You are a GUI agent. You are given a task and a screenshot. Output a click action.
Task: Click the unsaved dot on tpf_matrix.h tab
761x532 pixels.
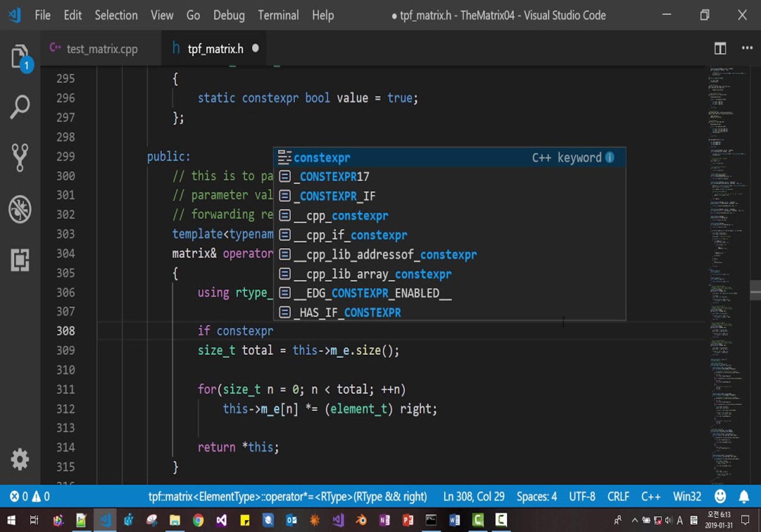click(x=255, y=48)
